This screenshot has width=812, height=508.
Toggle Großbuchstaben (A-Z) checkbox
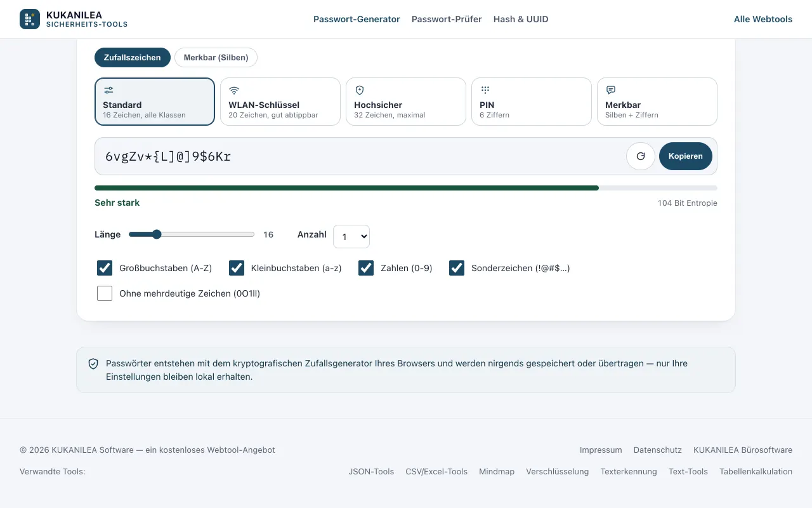point(105,268)
